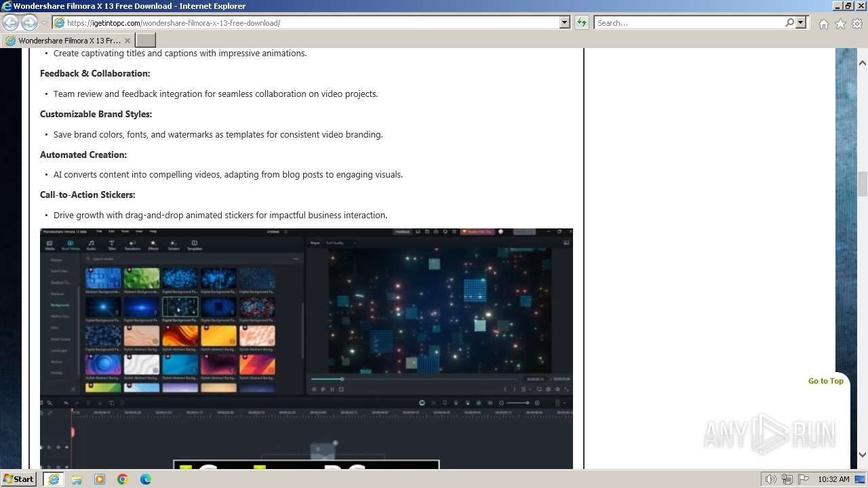Go back with the browser Back arrow

10,22
